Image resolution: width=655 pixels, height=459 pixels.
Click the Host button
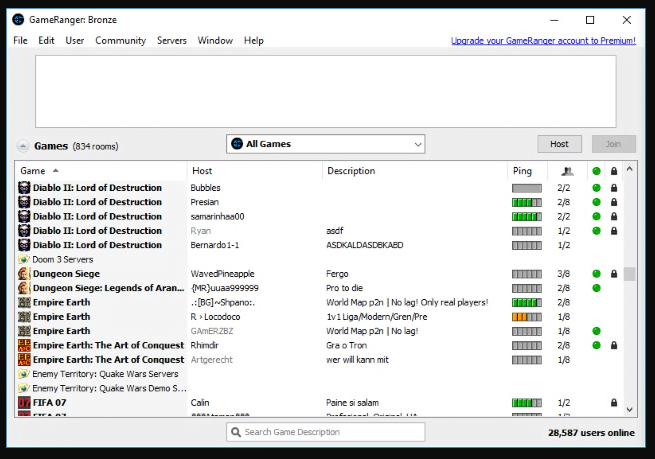[559, 144]
